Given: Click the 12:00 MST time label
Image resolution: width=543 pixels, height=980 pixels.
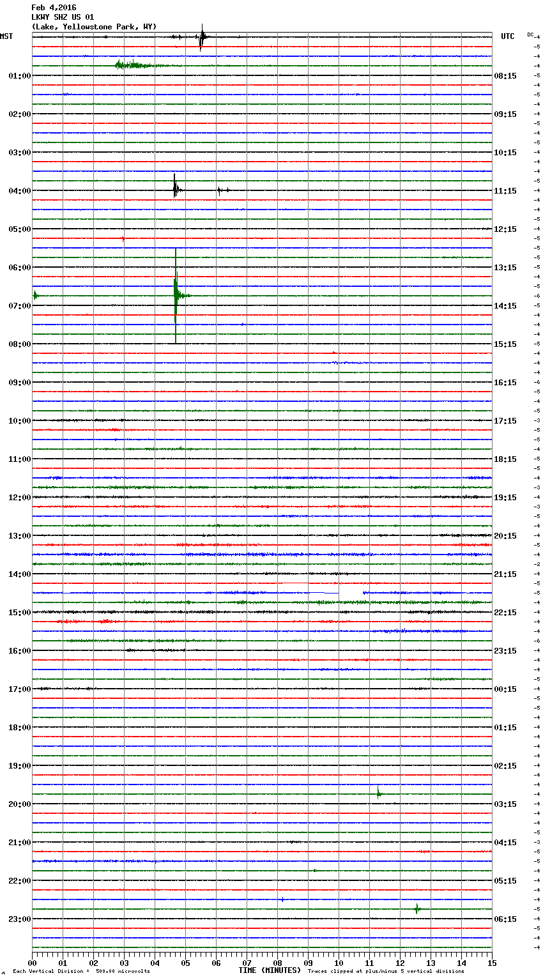Looking at the screenshot, I should [x=19, y=498].
